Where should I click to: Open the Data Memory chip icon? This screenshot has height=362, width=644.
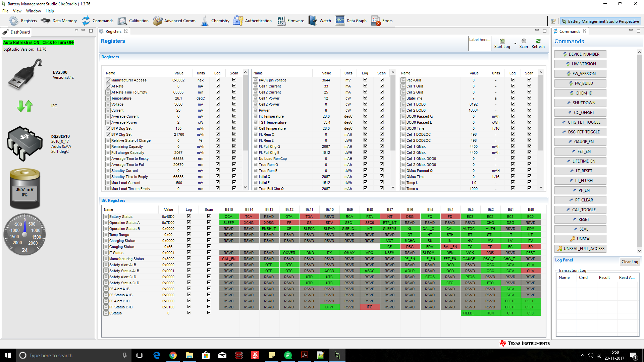[46, 21]
